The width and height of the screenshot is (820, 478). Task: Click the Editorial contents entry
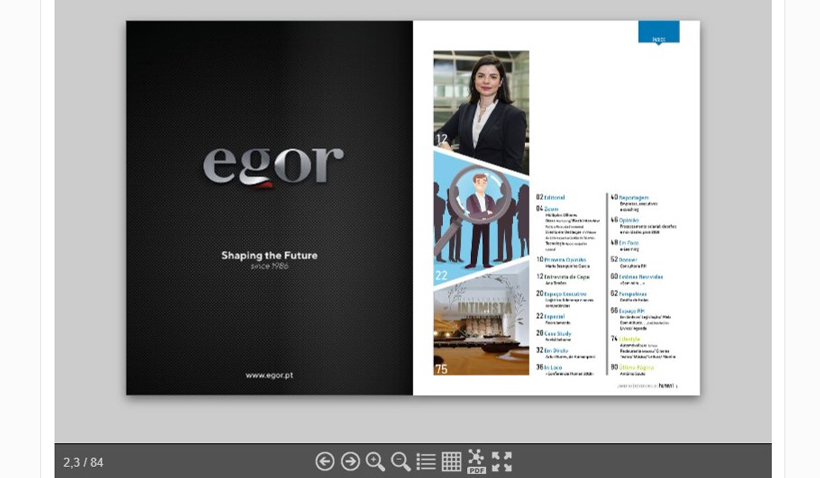[554, 197]
